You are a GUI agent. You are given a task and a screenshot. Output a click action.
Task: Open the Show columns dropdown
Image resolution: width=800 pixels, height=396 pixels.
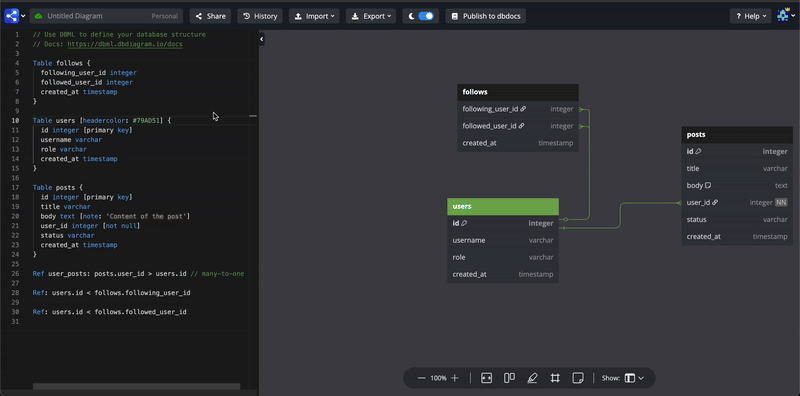634,378
